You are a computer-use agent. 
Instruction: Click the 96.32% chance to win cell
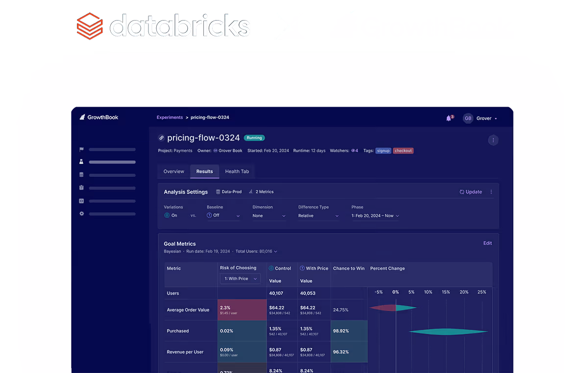[349, 352]
